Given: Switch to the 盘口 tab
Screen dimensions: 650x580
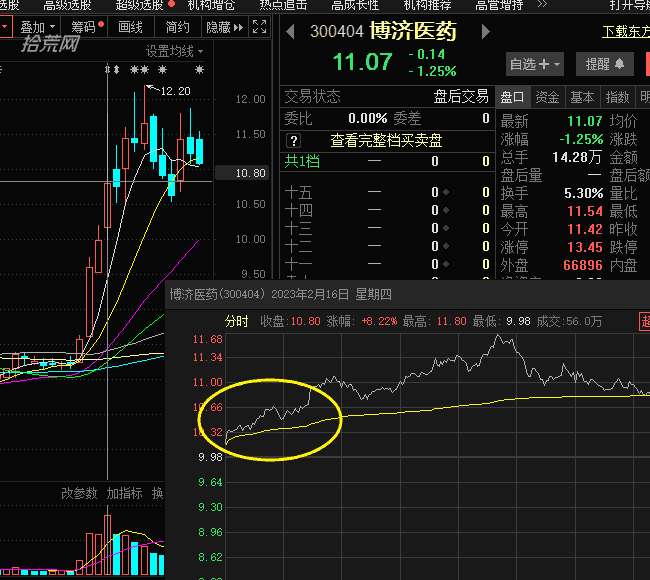Looking at the screenshot, I should pos(512,97).
